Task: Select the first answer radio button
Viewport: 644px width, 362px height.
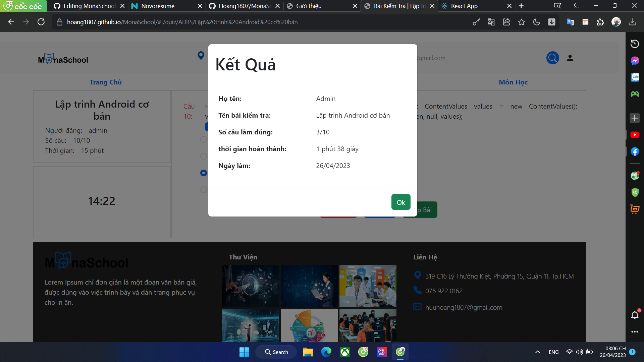Action: [203, 139]
